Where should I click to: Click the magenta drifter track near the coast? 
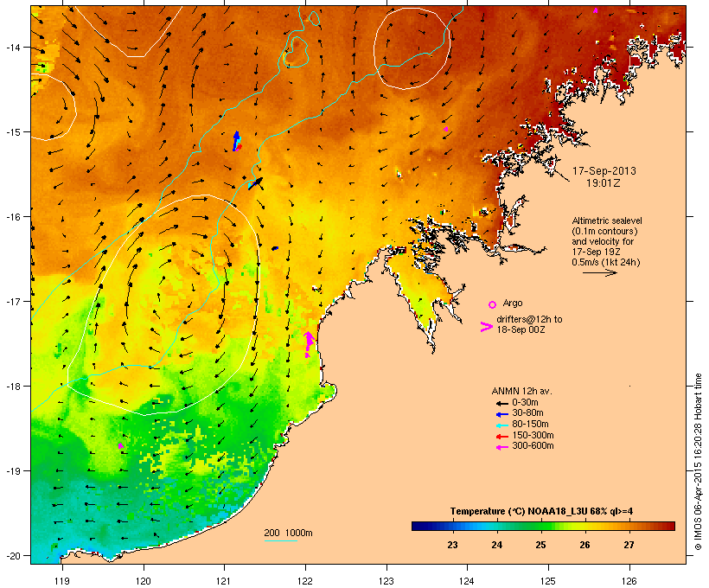click(x=309, y=344)
